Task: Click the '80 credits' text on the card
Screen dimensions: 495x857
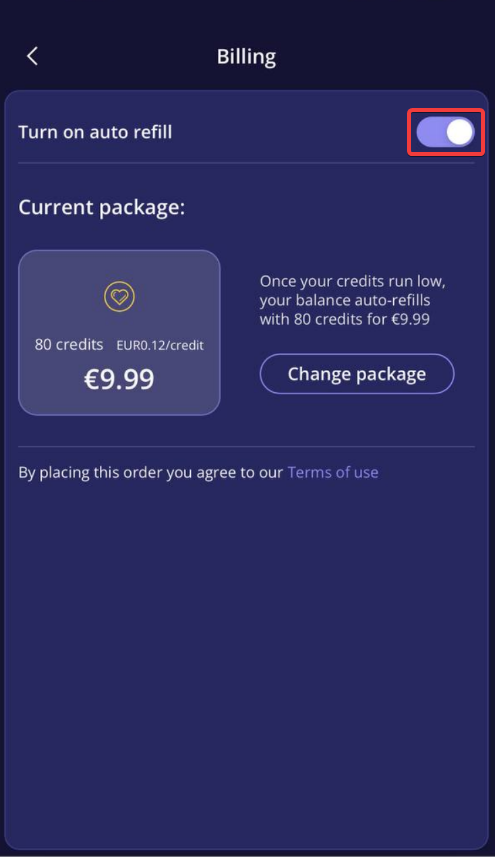Action: 69,345
